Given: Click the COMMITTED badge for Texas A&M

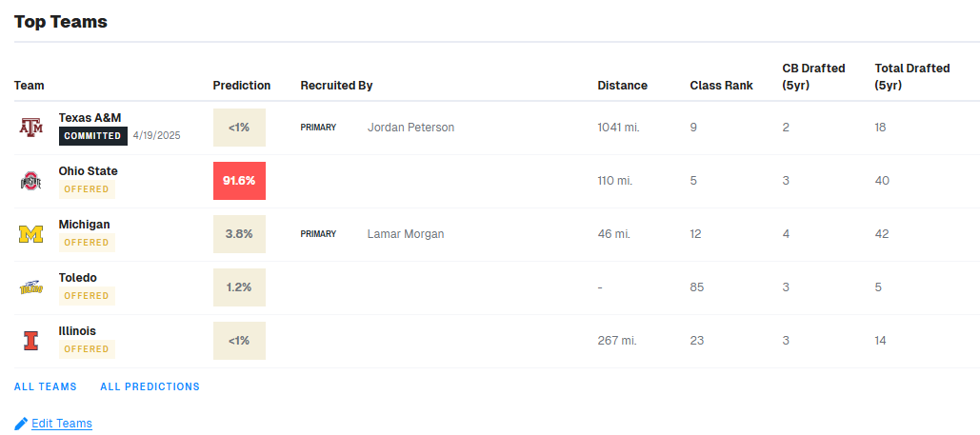Looking at the screenshot, I should coord(93,136).
